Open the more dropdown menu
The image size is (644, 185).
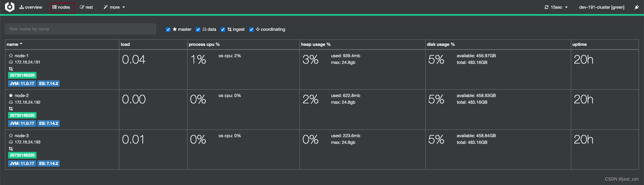click(x=114, y=7)
